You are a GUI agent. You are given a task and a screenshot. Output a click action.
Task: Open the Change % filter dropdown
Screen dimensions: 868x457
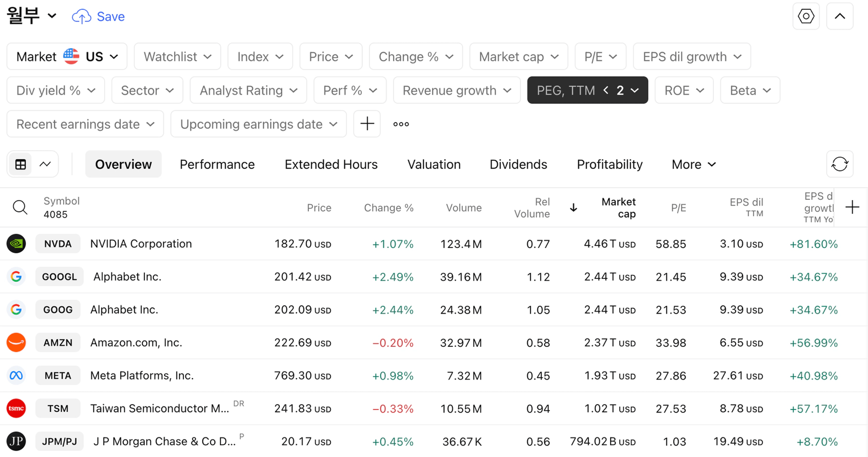pyautogui.click(x=416, y=56)
